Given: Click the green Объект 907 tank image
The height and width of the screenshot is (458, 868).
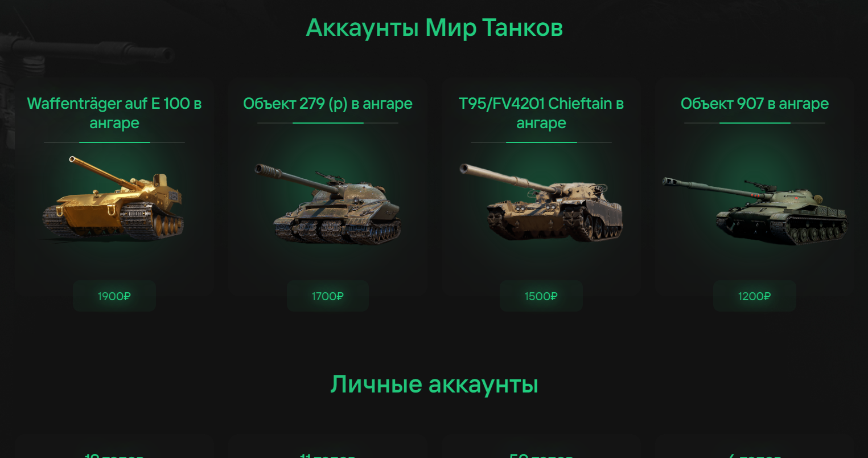Looking at the screenshot, I should click(x=755, y=210).
